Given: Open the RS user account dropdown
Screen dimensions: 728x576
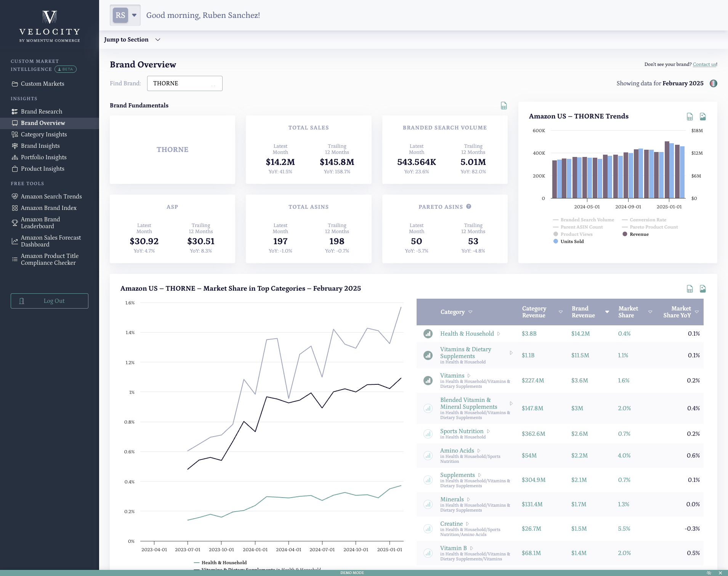Looking at the screenshot, I should click(x=125, y=15).
